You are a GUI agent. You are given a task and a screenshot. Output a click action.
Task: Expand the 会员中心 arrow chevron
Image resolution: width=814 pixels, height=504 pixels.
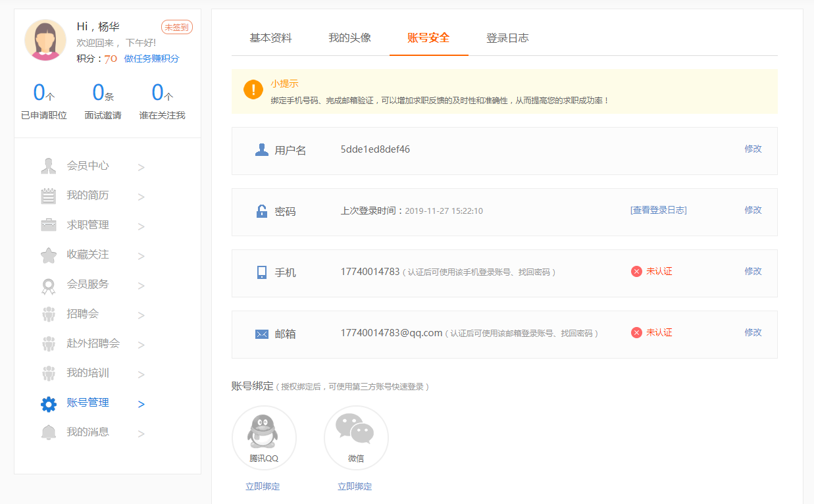(141, 167)
